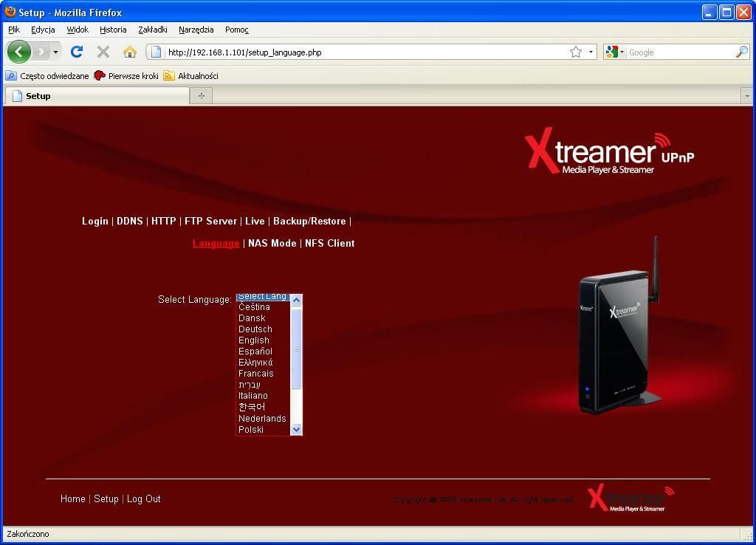
Task: Open the navigation history dropdown arrow
Action: tap(56, 52)
